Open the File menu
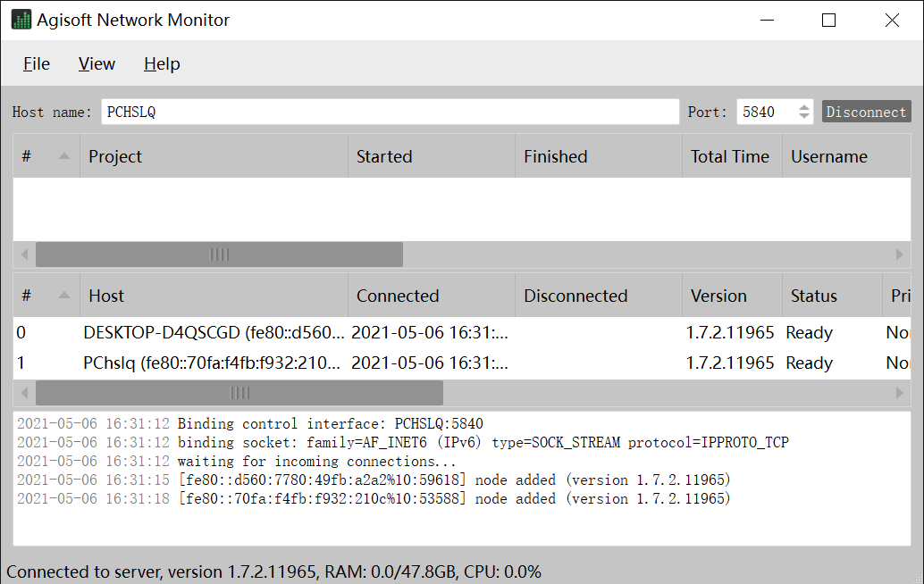924x584 pixels. [x=37, y=63]
